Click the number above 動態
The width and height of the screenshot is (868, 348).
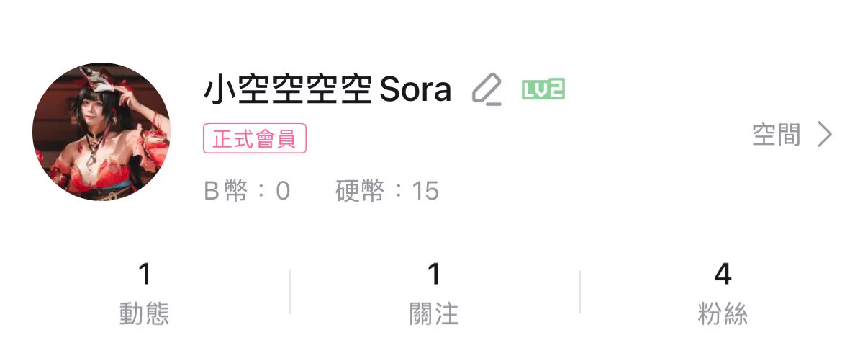click(x=144, y=274)
